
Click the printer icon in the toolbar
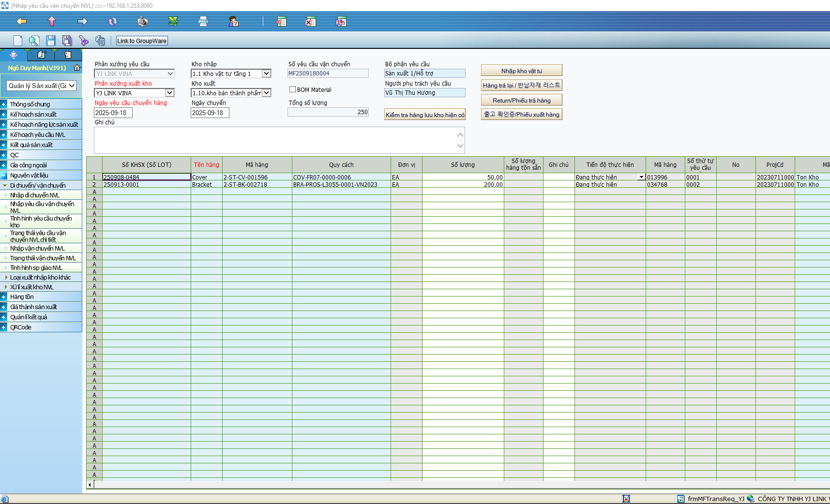(x=203, y=21)
